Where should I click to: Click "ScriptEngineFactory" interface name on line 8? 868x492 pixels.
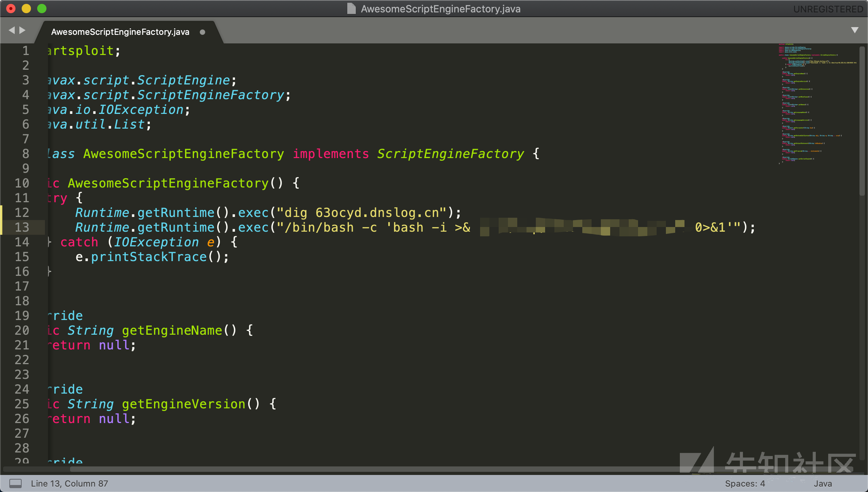(x=451, y=154)
